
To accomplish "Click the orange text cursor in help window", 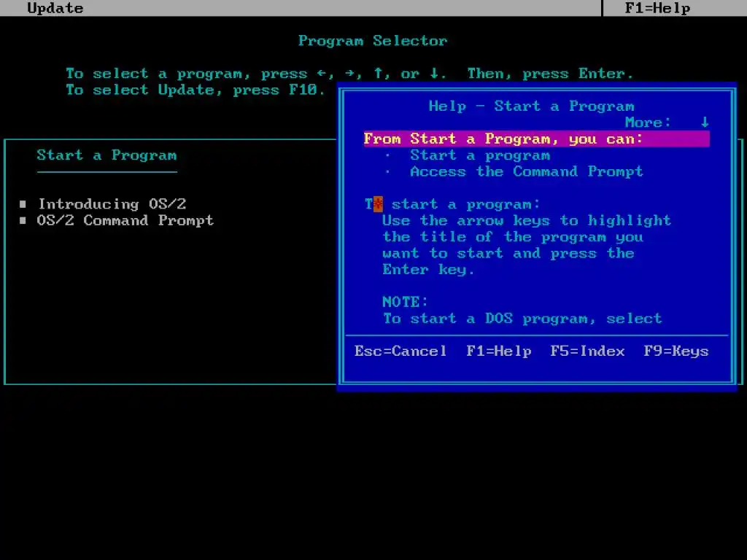I will click(x=378, y=204).
